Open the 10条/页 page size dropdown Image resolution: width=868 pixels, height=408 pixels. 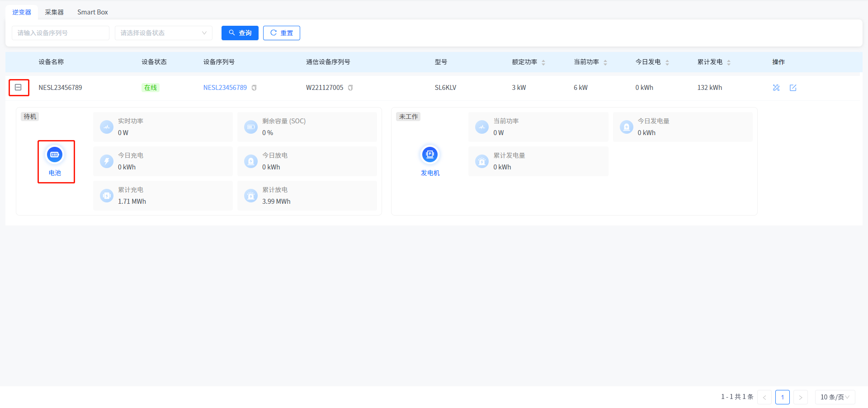pos(835,397)
